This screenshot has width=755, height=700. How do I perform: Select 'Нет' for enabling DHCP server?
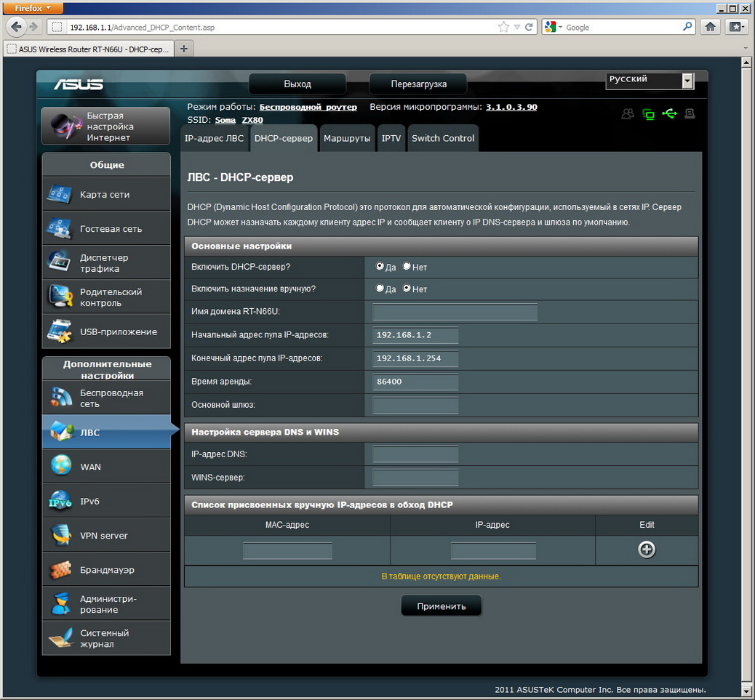coord(407,267)
